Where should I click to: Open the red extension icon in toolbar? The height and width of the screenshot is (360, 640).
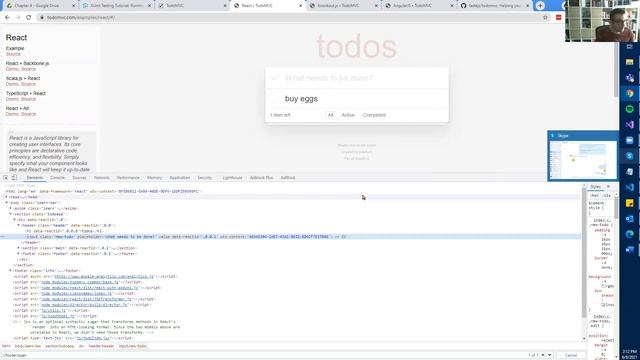558,18
